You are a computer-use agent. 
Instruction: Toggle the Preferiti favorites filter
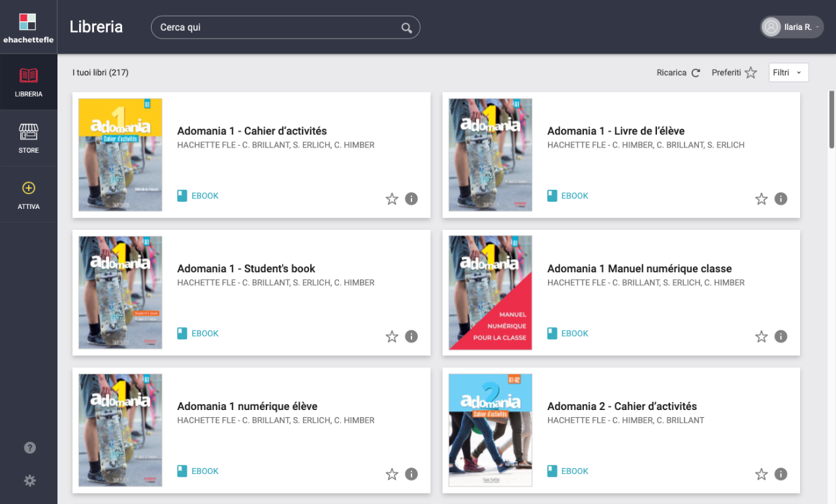click(734, 72)
